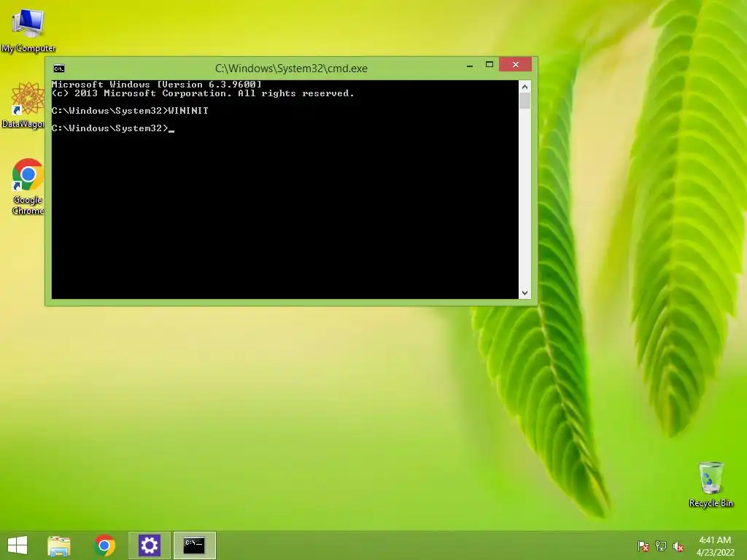This screenshot has height=560, width=747.
Task: Open File Explorer from the taskbar
Action: 59,545
